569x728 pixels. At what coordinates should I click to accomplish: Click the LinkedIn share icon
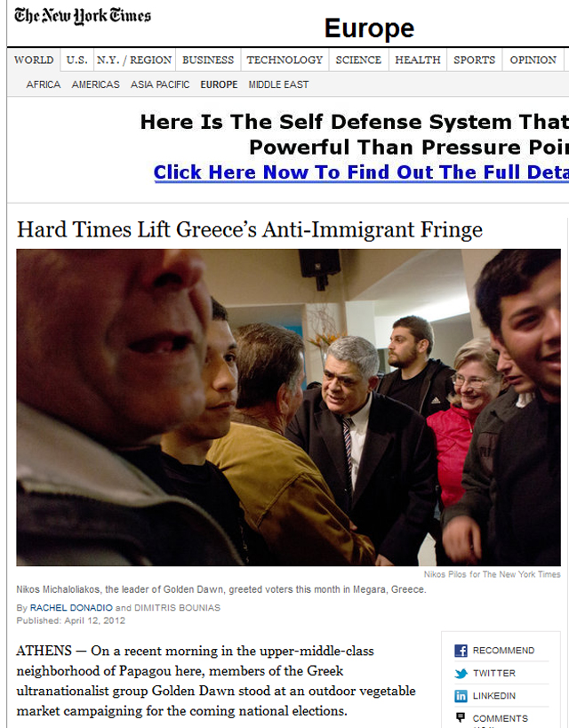pos(461,696)
